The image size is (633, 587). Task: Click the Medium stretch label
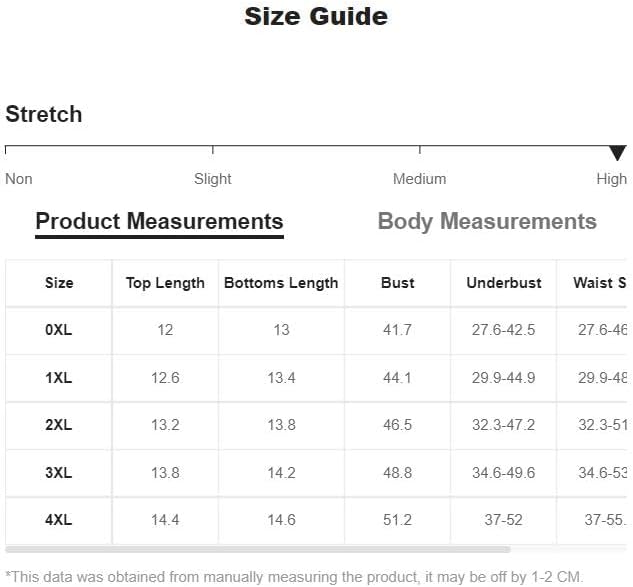click(x=419, y=179)
